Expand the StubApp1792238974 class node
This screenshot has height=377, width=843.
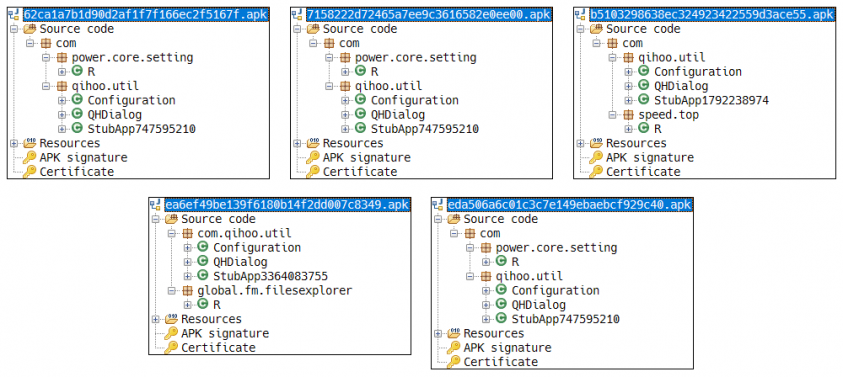(628, 100)
